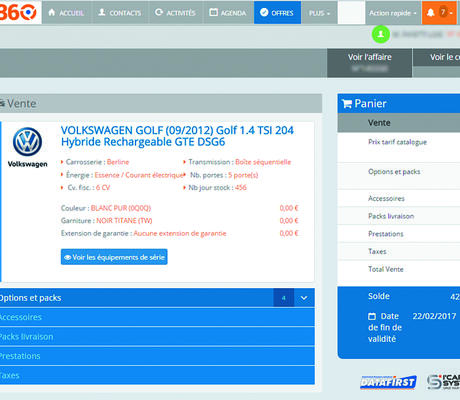
Task: Click the calendar icon in Agenda menu
Action: (213, 12)
